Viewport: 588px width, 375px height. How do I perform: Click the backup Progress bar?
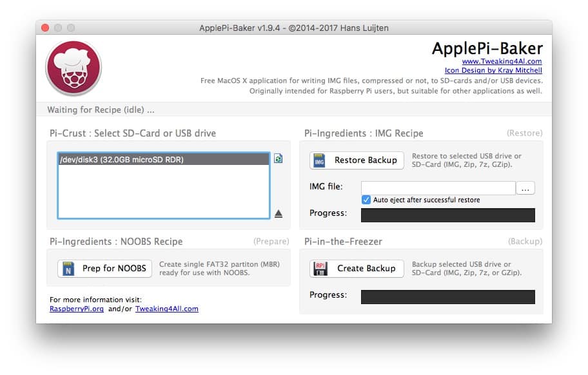pos(447,297)
